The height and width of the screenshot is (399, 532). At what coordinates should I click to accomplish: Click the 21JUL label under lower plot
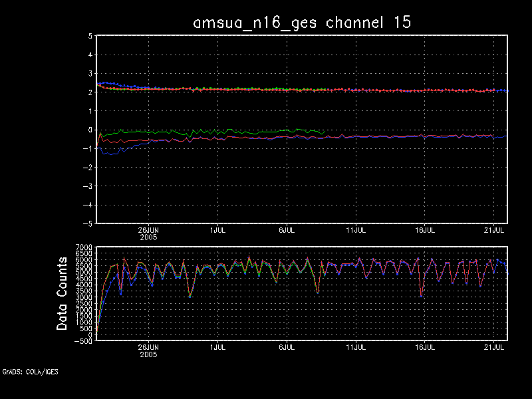pos(494,347)
